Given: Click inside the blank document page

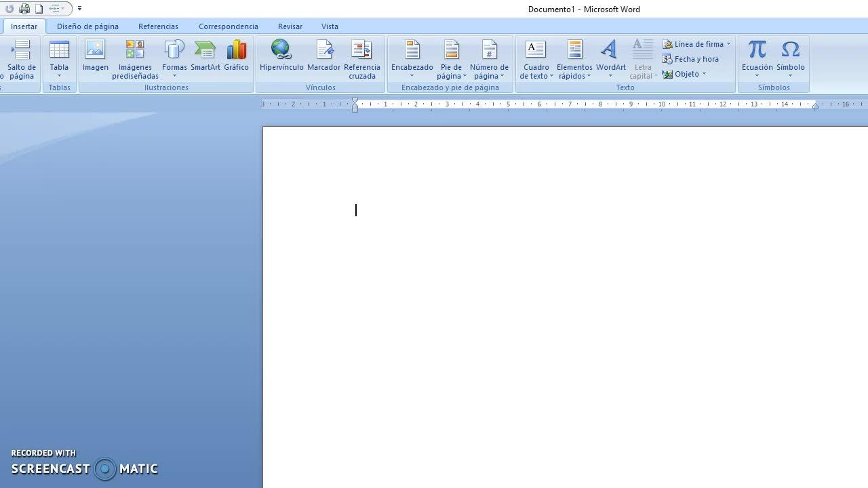Looking at the screenshot, I should [566, 307].
